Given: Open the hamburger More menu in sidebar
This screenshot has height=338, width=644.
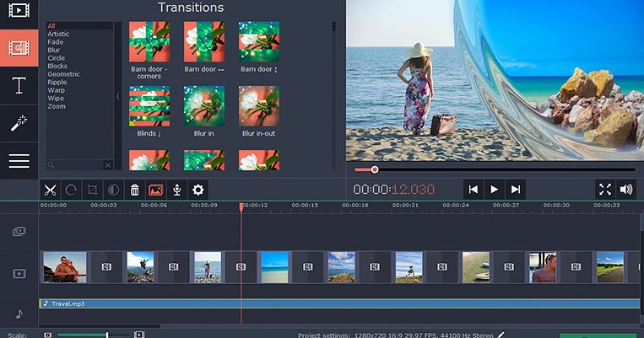Looking at the screenshot, I should (x=19, y=160).
